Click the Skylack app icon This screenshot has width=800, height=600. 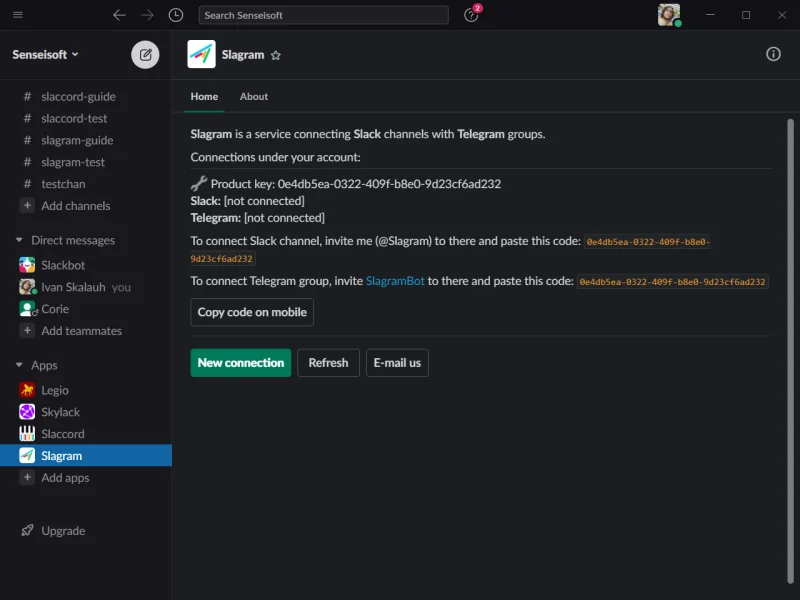point(27,412)
